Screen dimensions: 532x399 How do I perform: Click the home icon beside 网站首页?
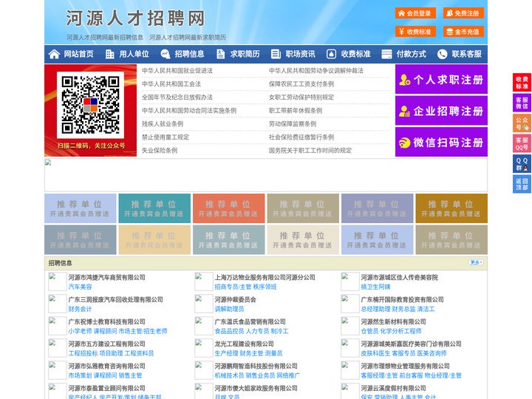tap(54, 54)
